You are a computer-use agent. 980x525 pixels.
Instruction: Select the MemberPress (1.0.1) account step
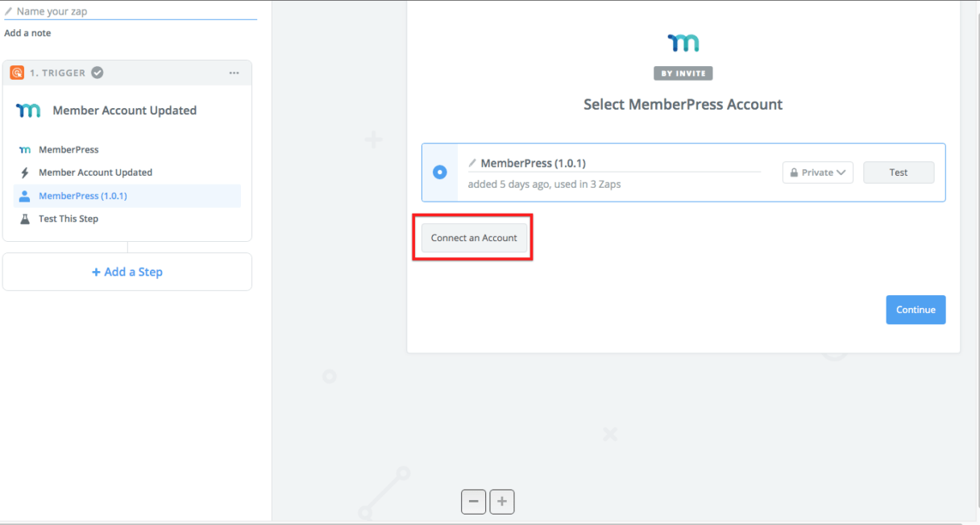(x=127, y=196)
